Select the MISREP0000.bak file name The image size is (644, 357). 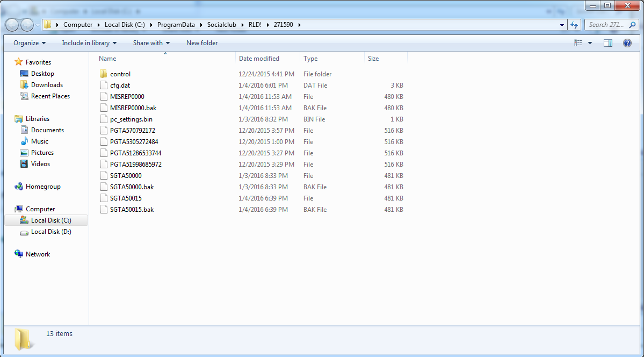pyautogui.click(x=133, y=108)
